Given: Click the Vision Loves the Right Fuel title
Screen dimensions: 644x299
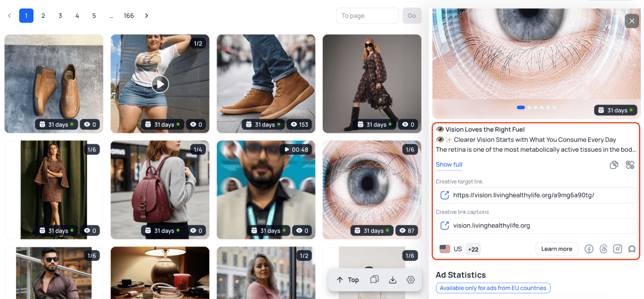Looking at the screenshot, I should click(485, 129).
